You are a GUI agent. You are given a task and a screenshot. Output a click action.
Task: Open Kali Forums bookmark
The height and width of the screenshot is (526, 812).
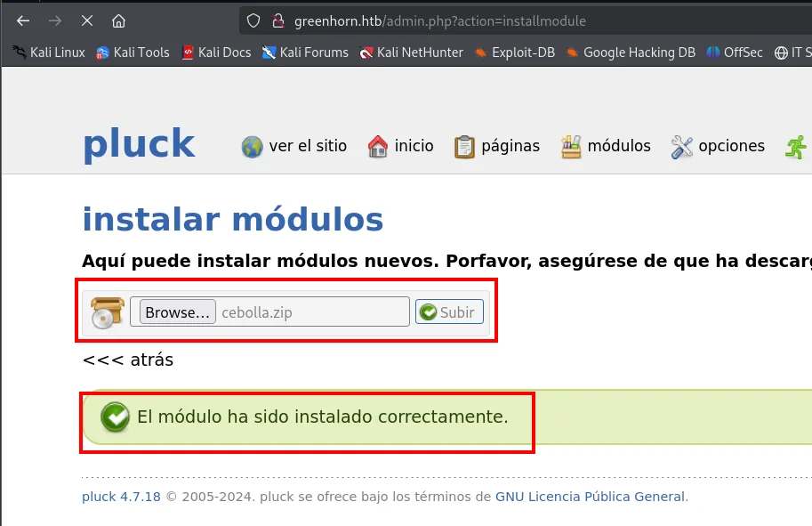(305, 53)
